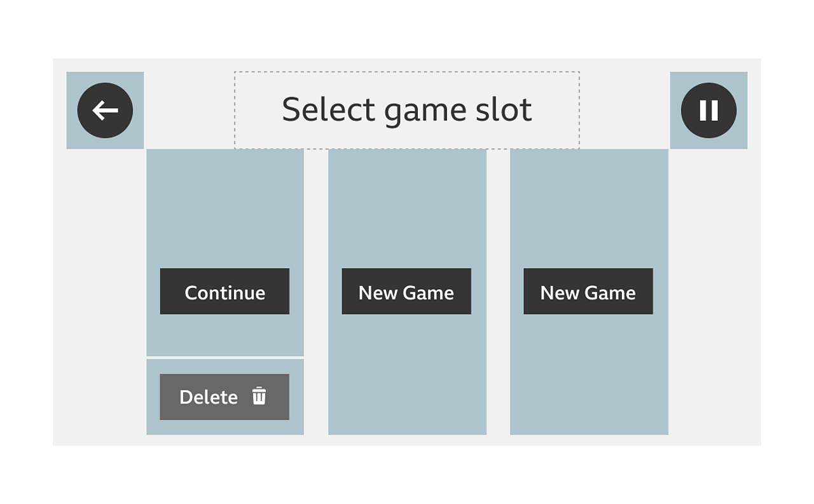Screen dimensions: 814x504
Task: Select the Select game slot title field
Action: coord(406,109)
